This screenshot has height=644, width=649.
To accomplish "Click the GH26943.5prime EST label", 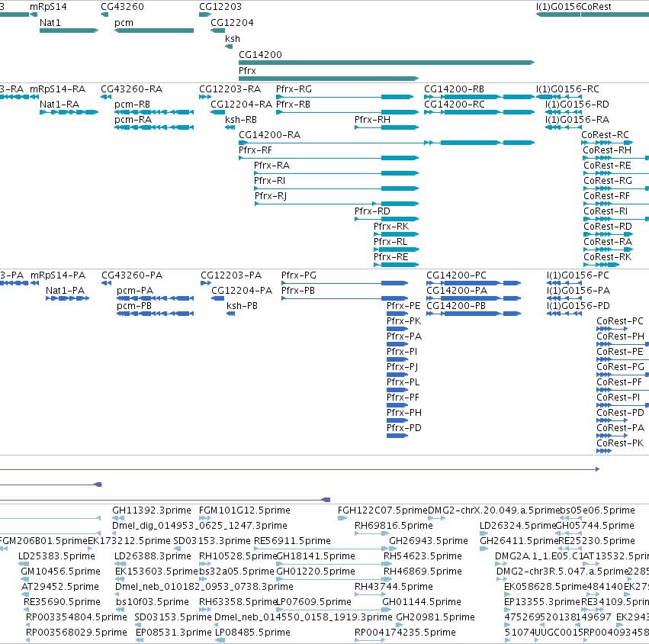I will [x=429, y=541].
